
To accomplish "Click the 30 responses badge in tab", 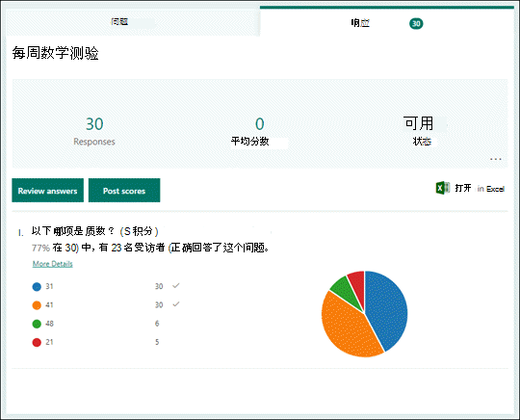I will pos(416,23).
